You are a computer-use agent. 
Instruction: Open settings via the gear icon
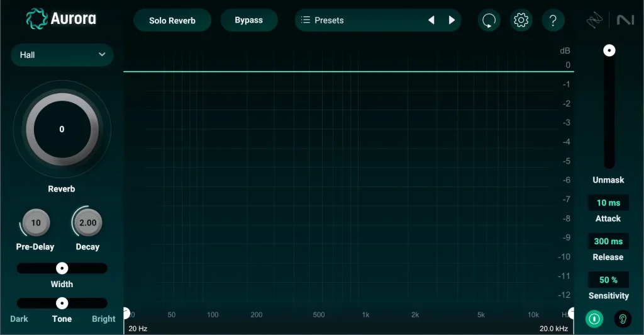[x=521, y=20]
